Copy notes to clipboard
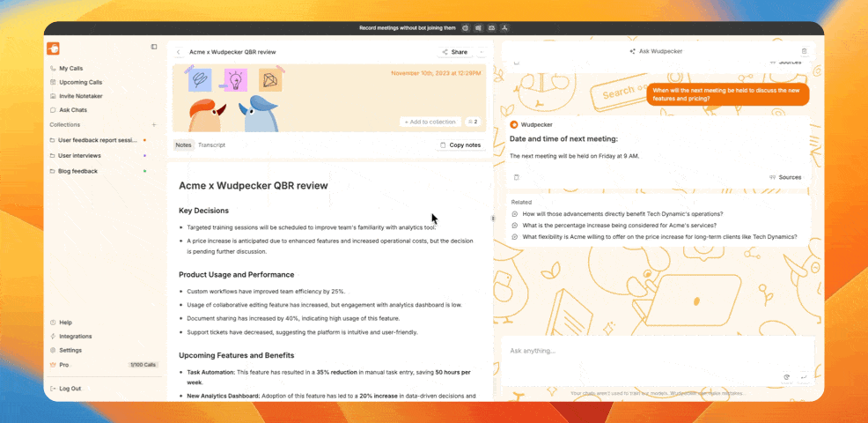 (460, 145)
